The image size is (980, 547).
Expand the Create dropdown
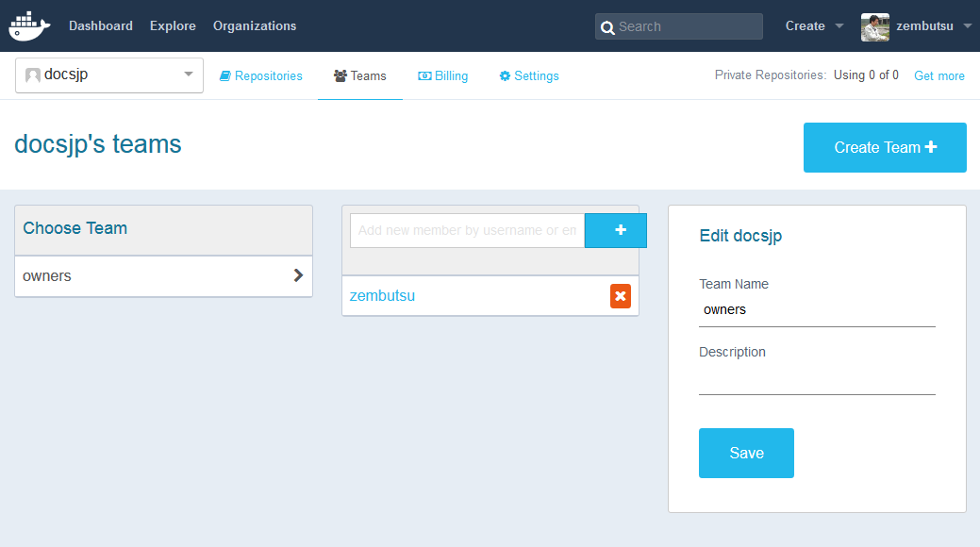tap(814, 25)
